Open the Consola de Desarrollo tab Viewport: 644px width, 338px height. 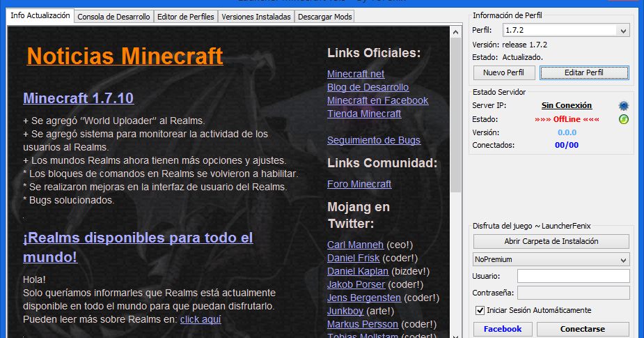[113, 17]
